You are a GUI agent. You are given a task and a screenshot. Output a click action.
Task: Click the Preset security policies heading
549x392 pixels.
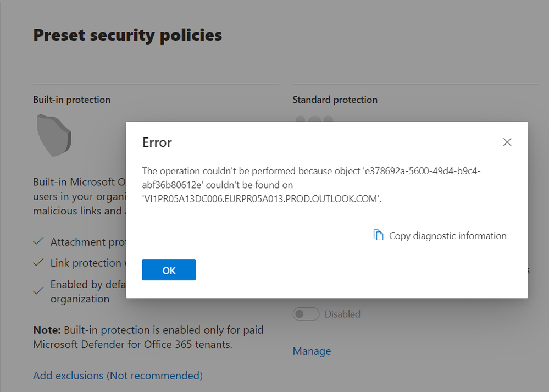point(127,35)
